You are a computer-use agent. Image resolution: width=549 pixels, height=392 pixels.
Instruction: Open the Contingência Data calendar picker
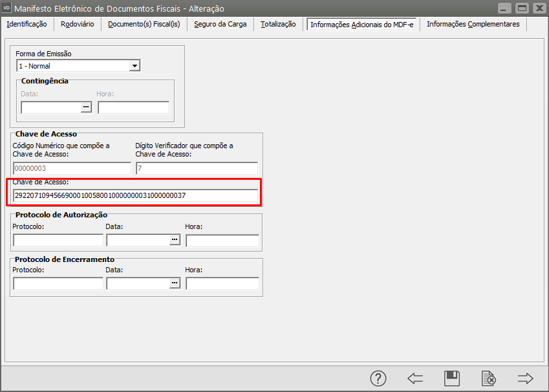(x=86, y=107)
